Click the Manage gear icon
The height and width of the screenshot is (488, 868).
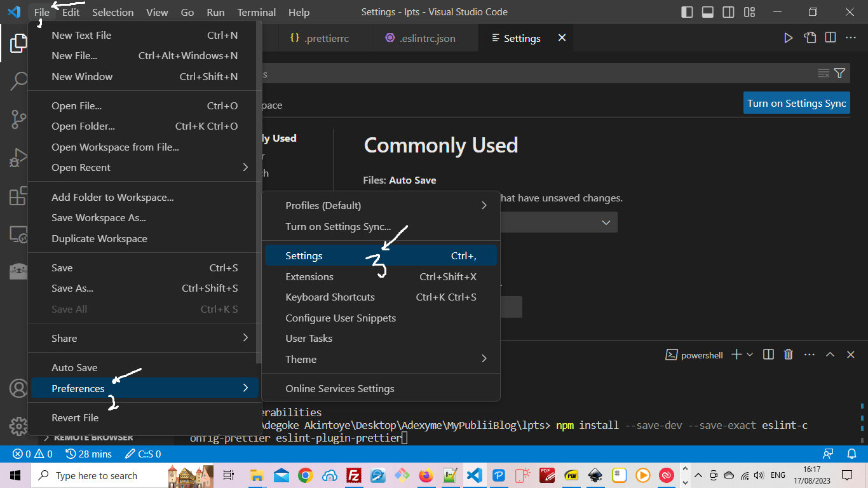coord(18,426)
